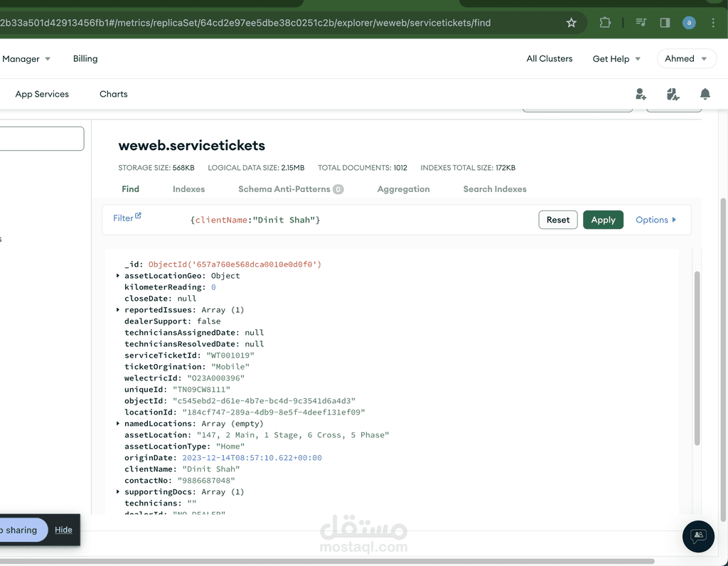Click the page vertical scrollbar
Screen dimensions: 728x566
coord(723,360)
